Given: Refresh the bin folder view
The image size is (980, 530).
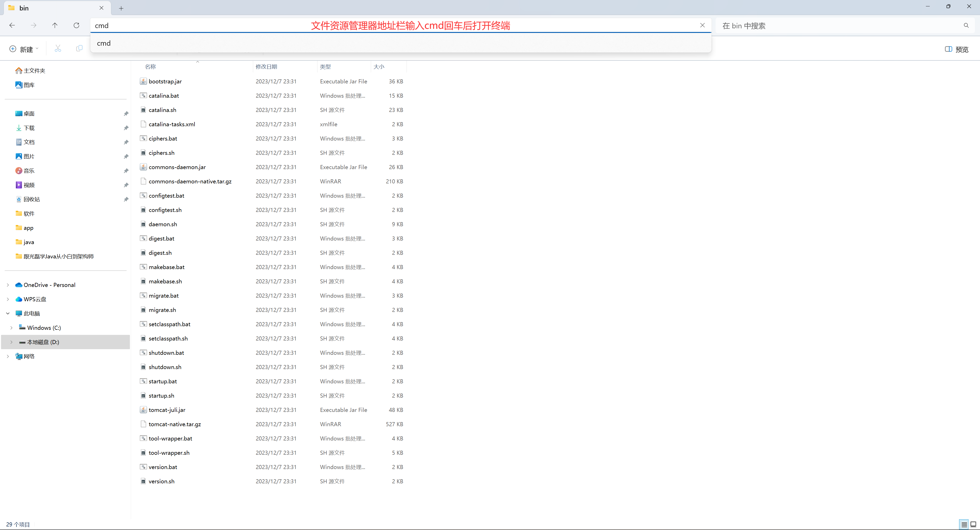Looking at the screenshot, I should 77,26.
